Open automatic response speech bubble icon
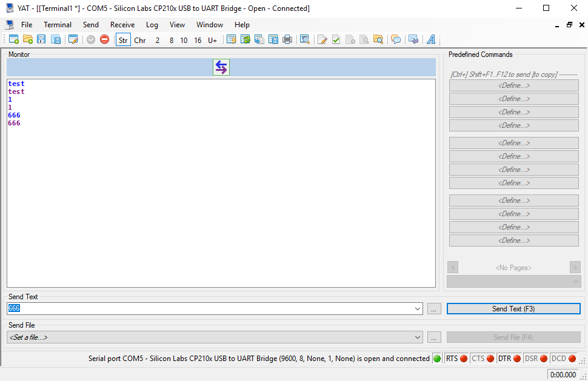Viewport: 588px width, 381px height. (396, 39)
